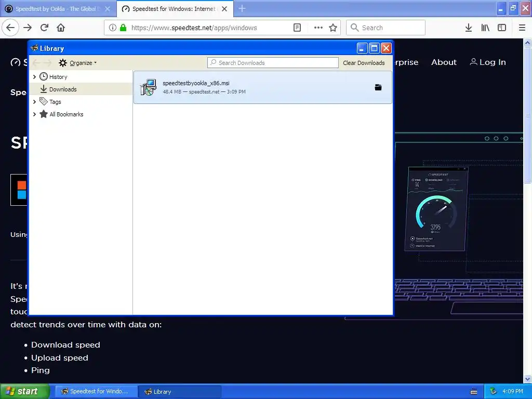Click page scrollbar up arrow

click(527, 43)
